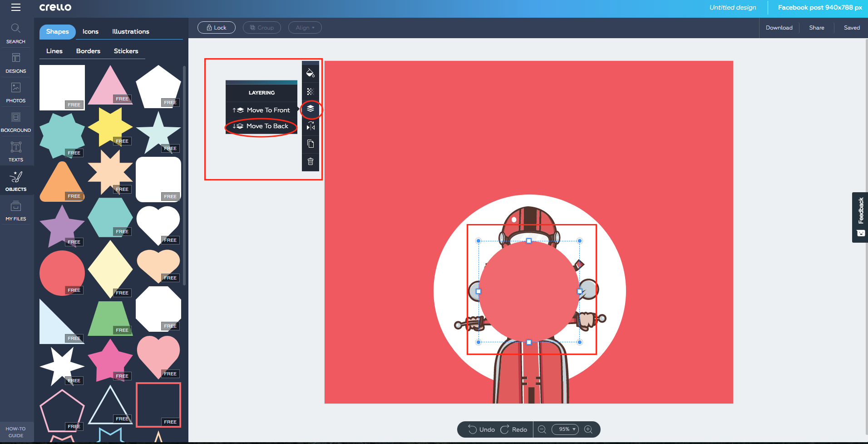Viewport: 868px width, 444px height.
Task: Add the white octagon shape
Action: (x=158, y=309)
